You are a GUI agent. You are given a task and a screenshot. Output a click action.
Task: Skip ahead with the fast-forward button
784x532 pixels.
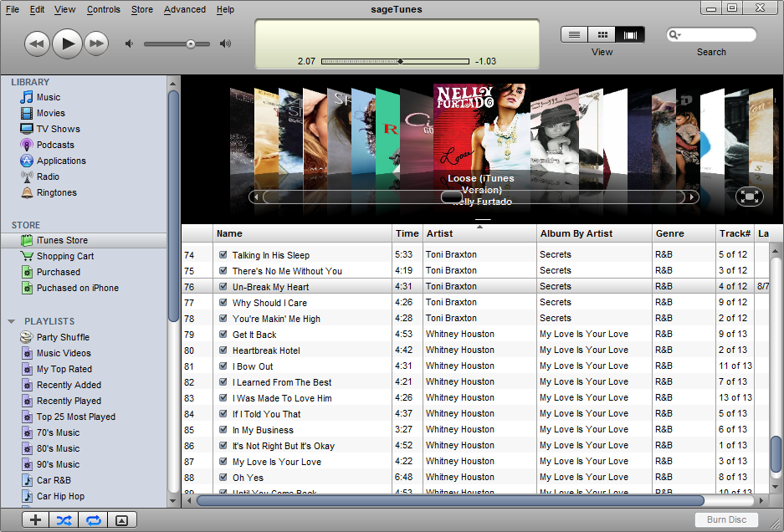(96, 43)
